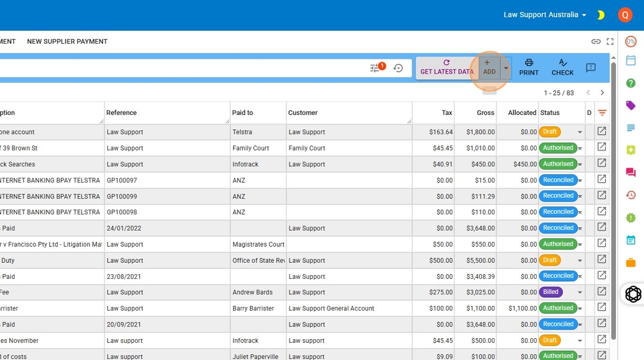Toggle the column filter icon in header

pos(602,113)
